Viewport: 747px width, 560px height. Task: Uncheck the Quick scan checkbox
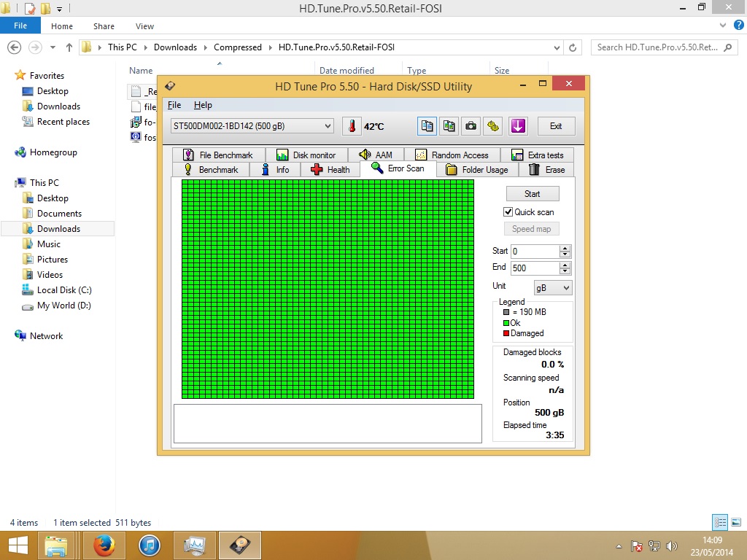(x=508, y=212)
